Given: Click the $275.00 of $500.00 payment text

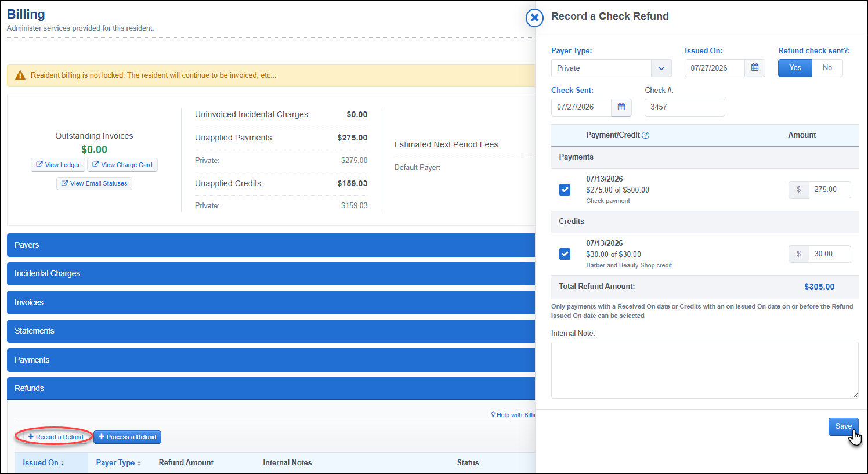Looking at the screenshot, I should (x=617, y=190).
